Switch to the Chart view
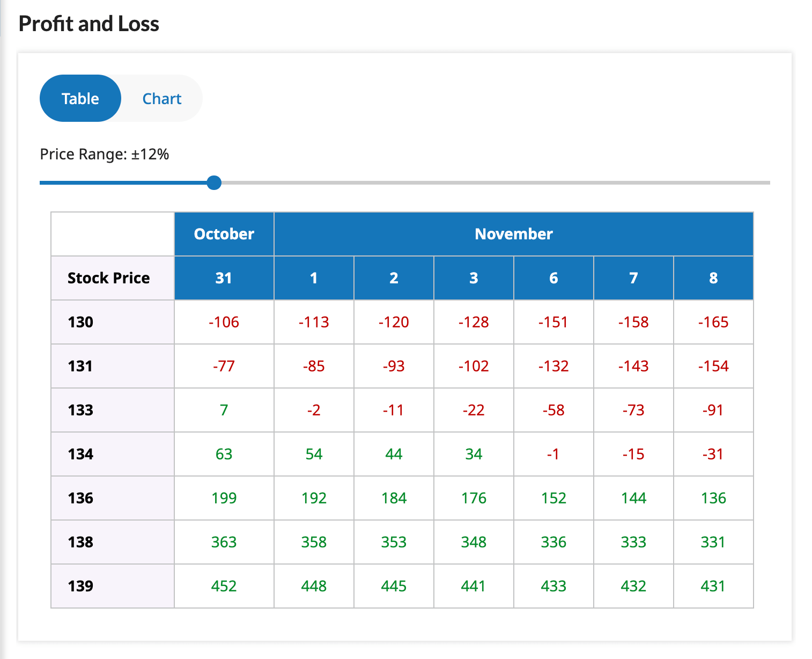812x659 pixels. [161, 98]
